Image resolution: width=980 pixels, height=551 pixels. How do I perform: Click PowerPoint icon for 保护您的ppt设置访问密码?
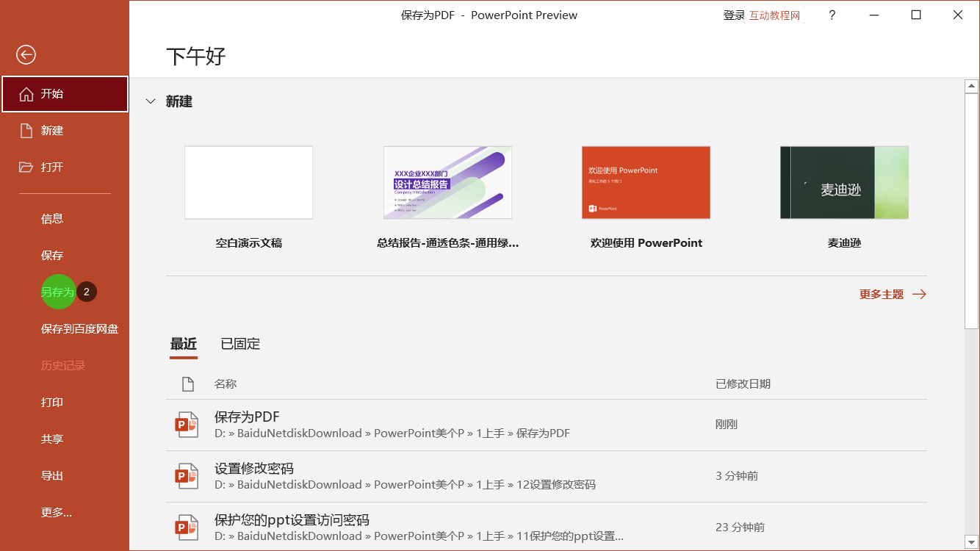tap(187, 527)
